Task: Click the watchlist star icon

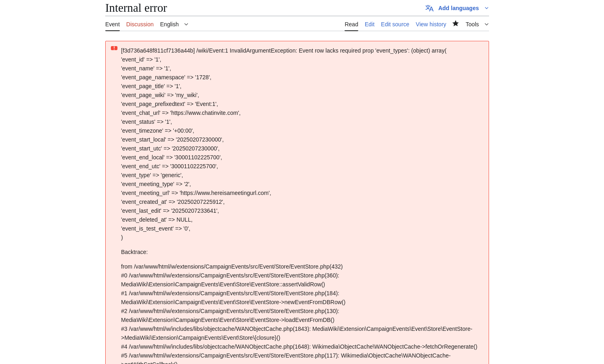Action: 455,23
